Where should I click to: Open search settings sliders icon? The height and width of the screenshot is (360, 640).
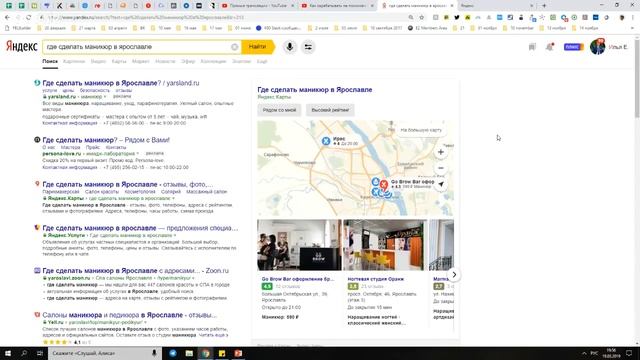coord(308,47)
